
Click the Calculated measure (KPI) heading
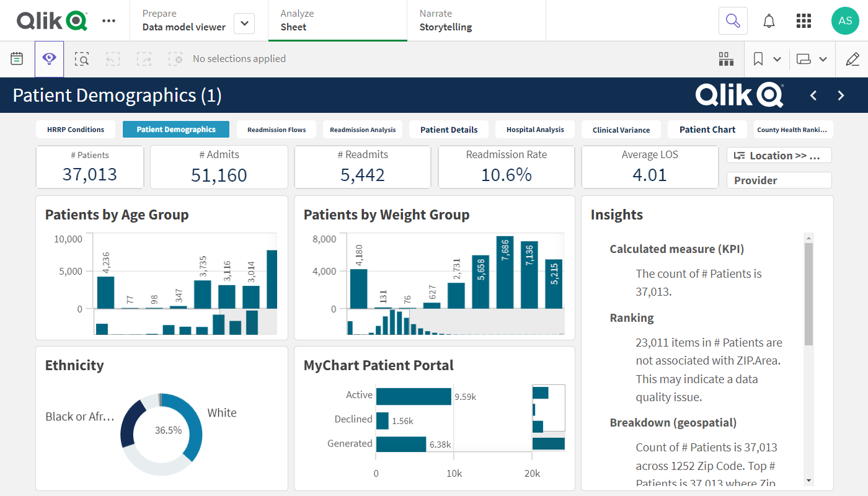click(677, 249)
